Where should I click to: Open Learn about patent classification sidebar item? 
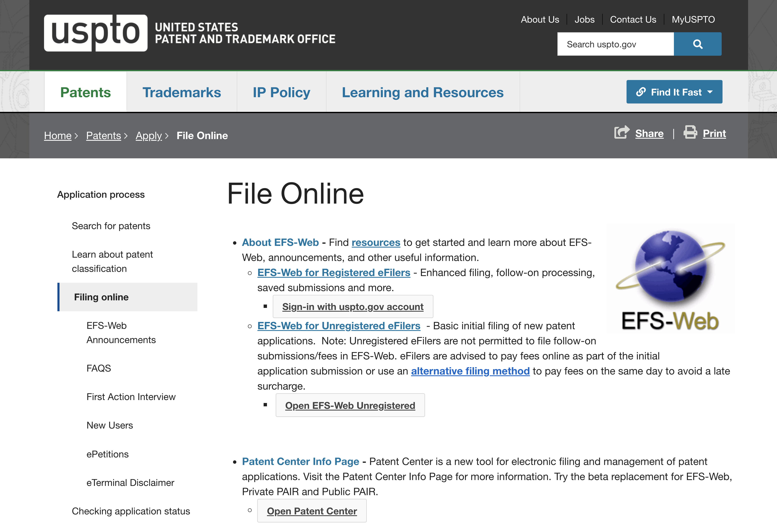click(112, 261)
